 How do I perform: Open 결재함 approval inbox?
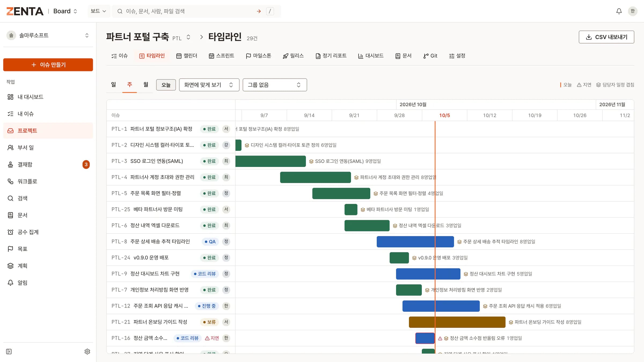48,164
